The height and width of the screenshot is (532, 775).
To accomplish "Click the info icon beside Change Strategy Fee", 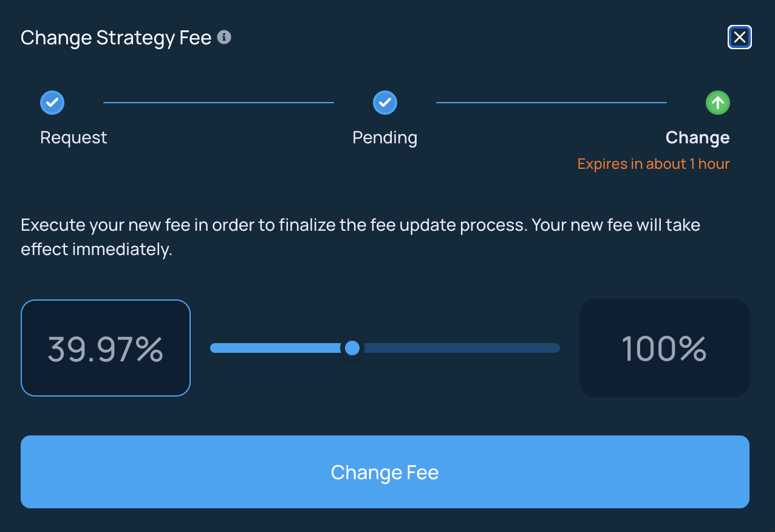I will point(224,38).
